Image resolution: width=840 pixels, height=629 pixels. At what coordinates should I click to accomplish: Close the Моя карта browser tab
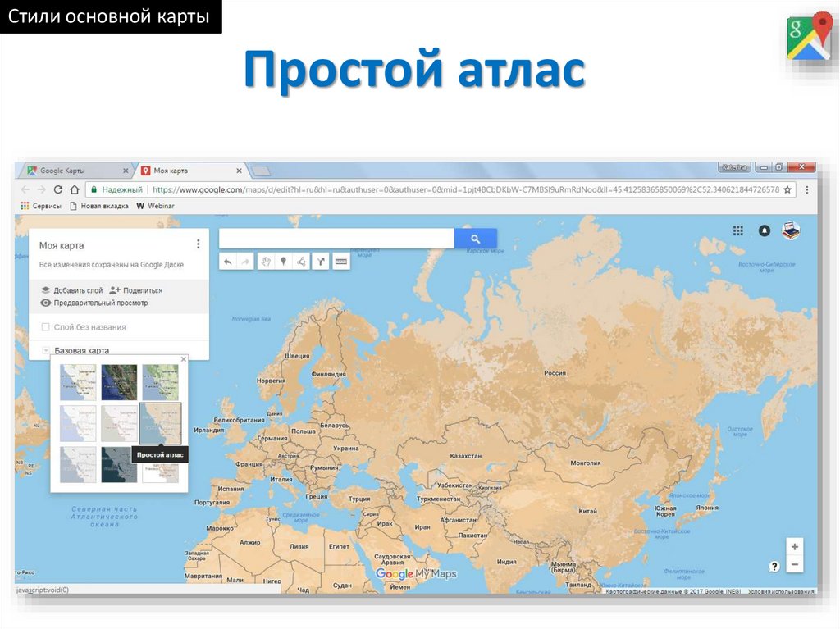(x=239, y=171)
